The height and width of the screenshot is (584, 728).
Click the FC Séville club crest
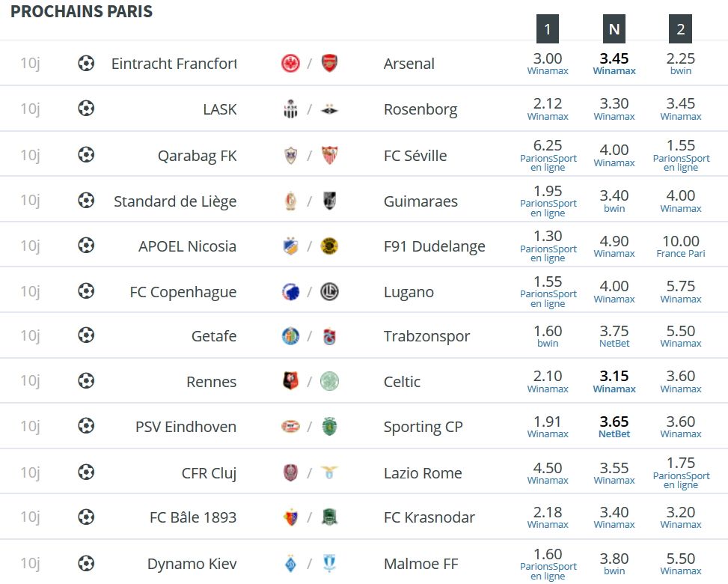point(330,155)
